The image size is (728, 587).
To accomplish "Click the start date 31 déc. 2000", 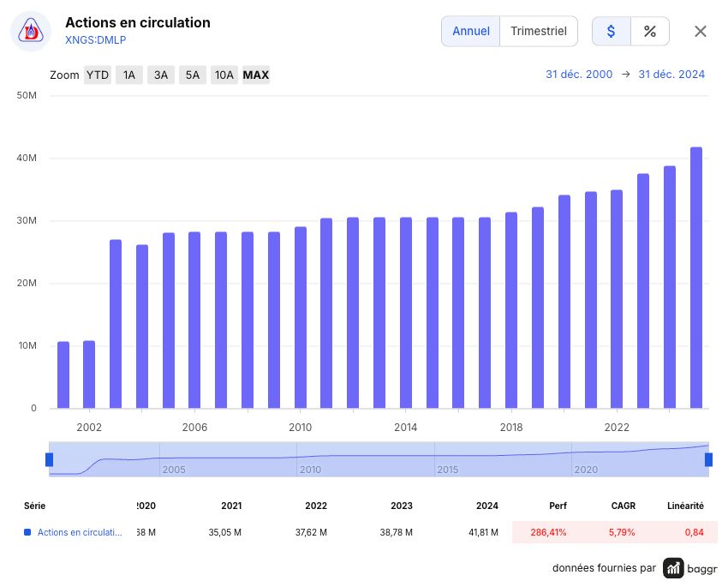I will click(x=579, y=75).
